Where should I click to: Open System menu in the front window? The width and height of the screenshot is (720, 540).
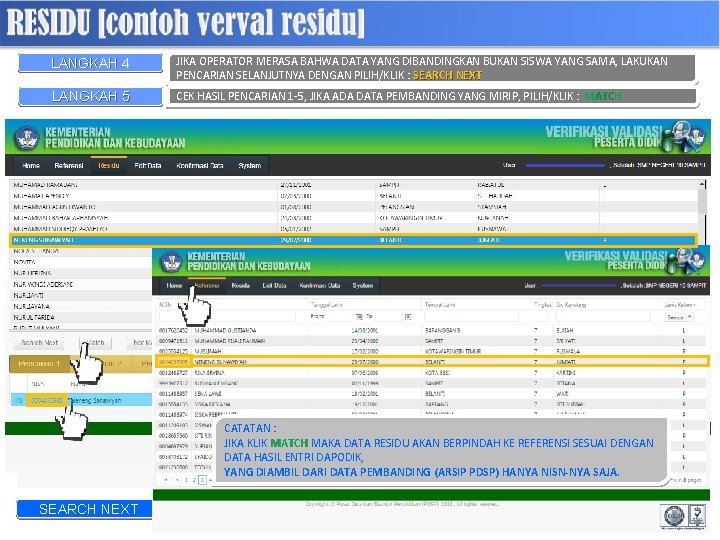pyautogui.click(x=362, y=286)
